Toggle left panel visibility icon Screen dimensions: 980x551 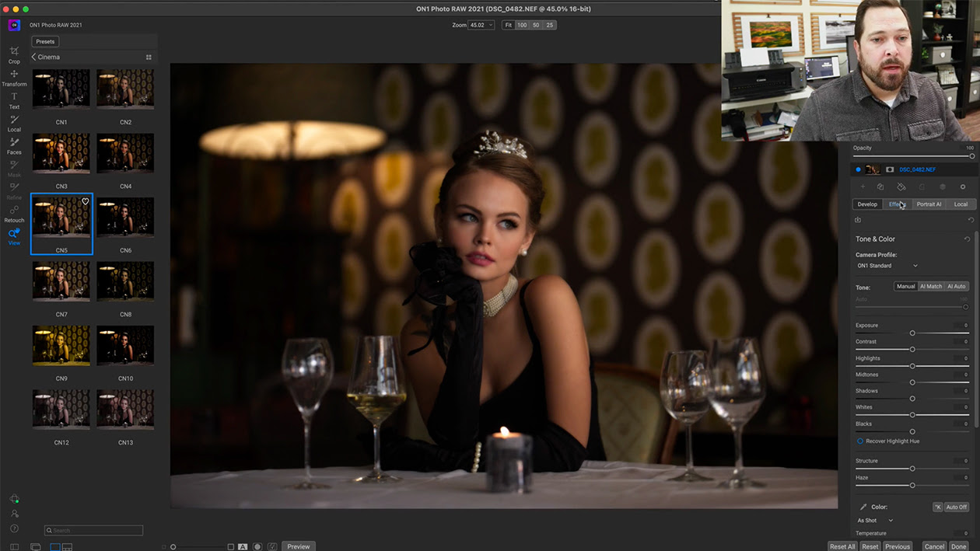(14, 547)
